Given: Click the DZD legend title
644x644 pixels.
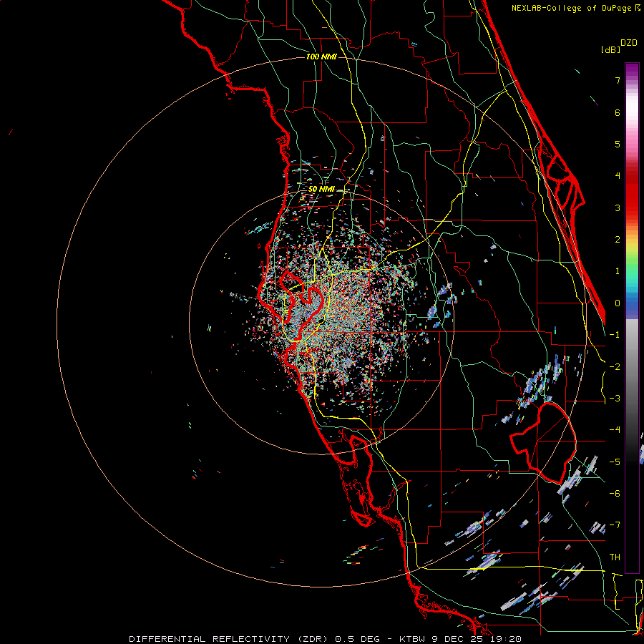Looking at the screenshot, I should [x=629, y=43].
